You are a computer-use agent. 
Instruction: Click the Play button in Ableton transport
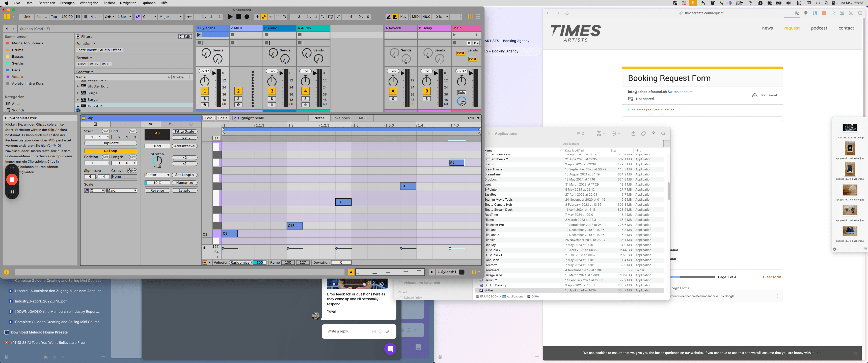click(230, 16)
